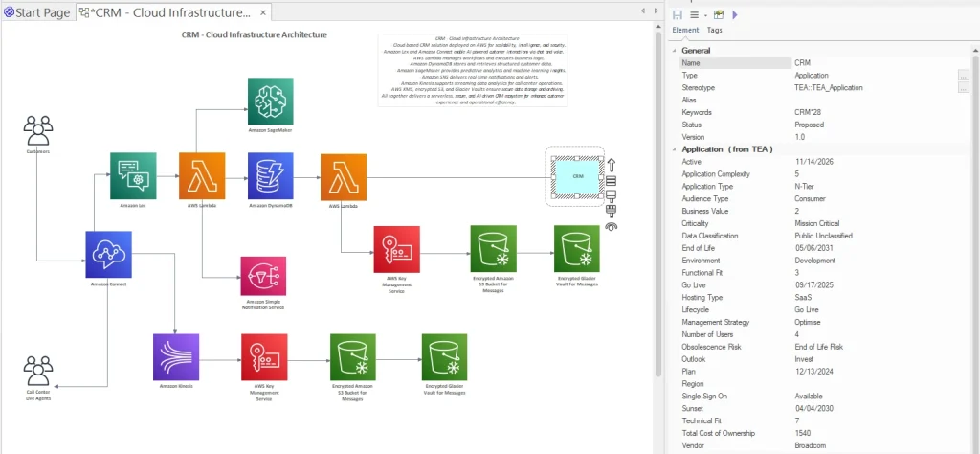Switch to the Tags tab
The height and width of the screenshot is (454, 980).
[x=714, y=30]
